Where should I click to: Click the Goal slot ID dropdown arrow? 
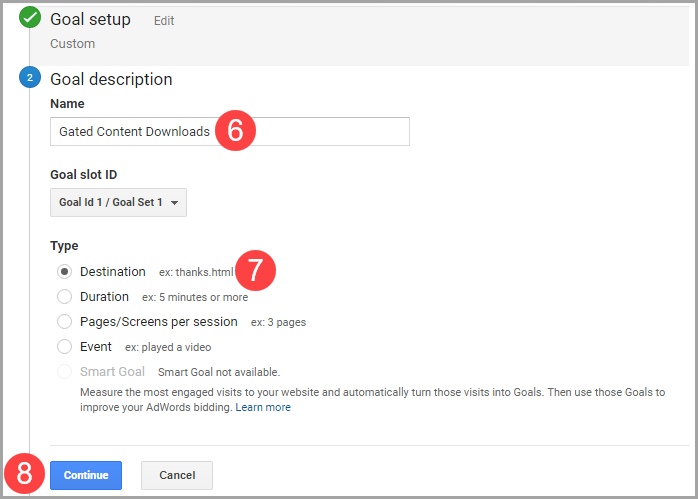click(x=175, y=203)
